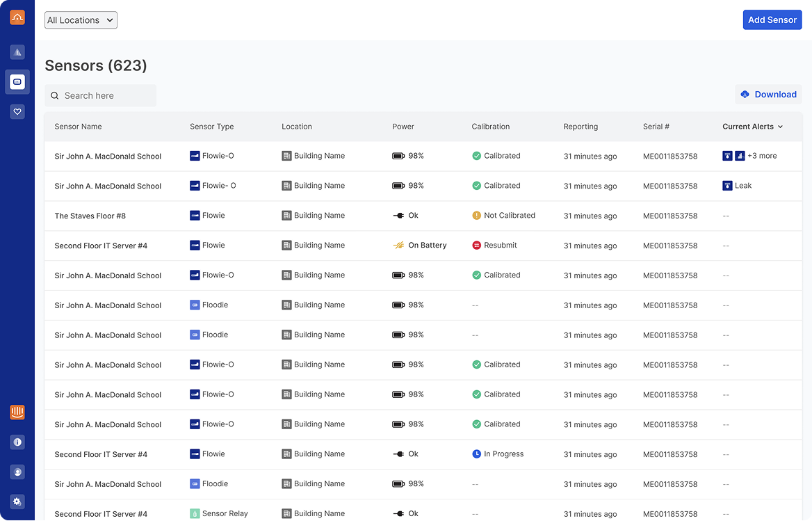Click the Location column header
812x521 pixels.
tap(297, 127)
